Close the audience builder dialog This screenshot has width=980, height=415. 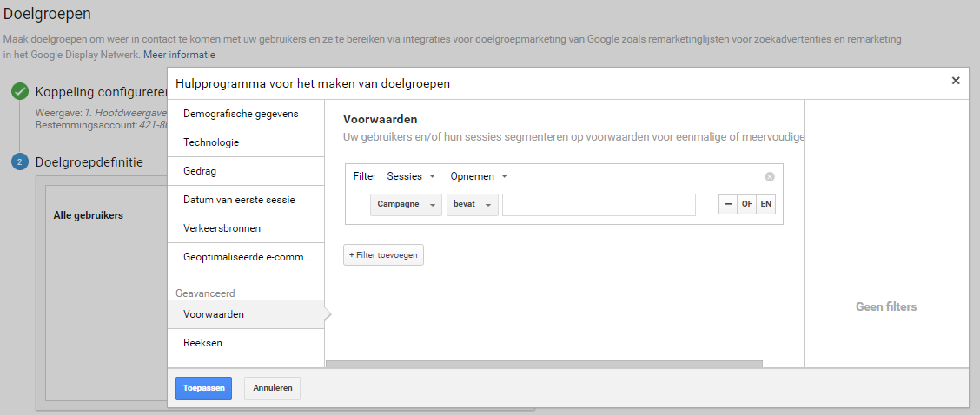(x=955, y=81)
